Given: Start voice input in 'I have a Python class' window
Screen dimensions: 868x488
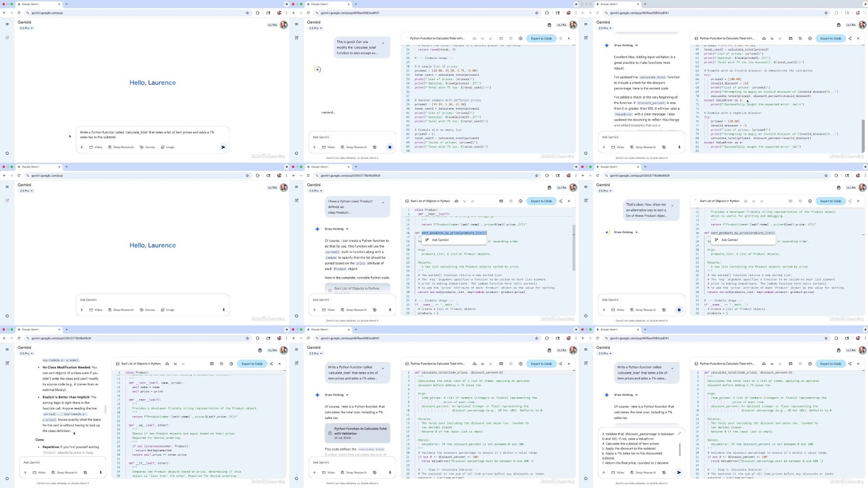Looking at the screenshot, I should tap(390, 310).
